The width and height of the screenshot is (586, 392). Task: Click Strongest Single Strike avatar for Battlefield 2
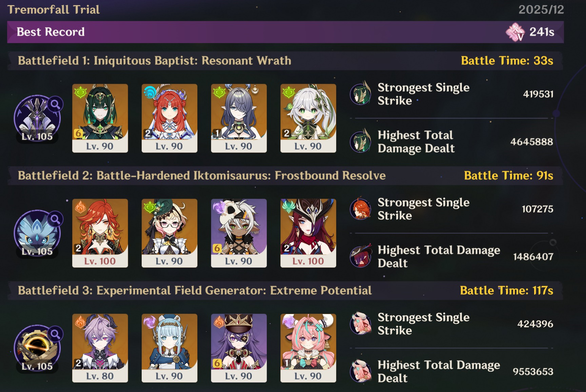point(361,209)
